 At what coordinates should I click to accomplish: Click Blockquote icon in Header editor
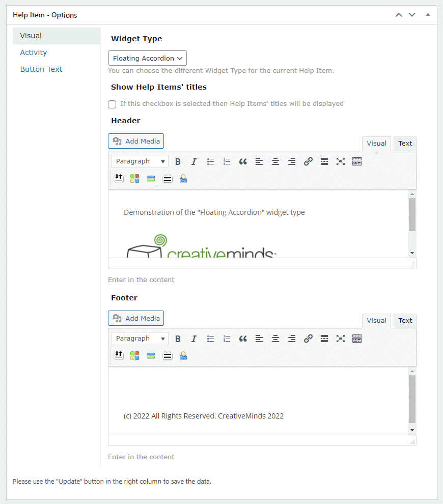(x=243, y=161)
